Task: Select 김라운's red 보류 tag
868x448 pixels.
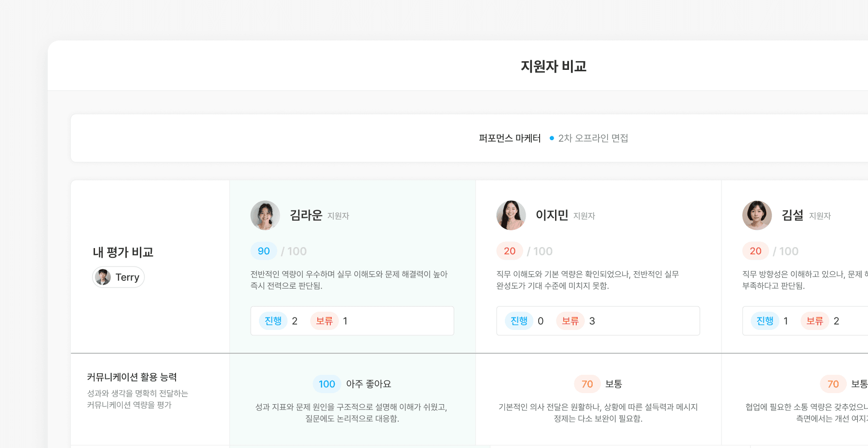Action: 325,321
